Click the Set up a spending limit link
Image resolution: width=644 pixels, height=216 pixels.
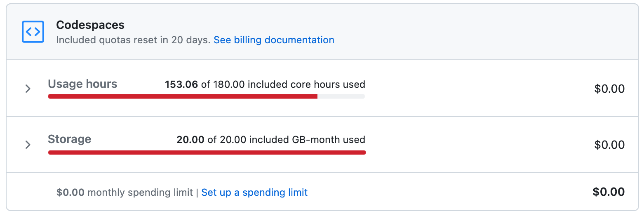pyautogui.click(x=254, y=193)
